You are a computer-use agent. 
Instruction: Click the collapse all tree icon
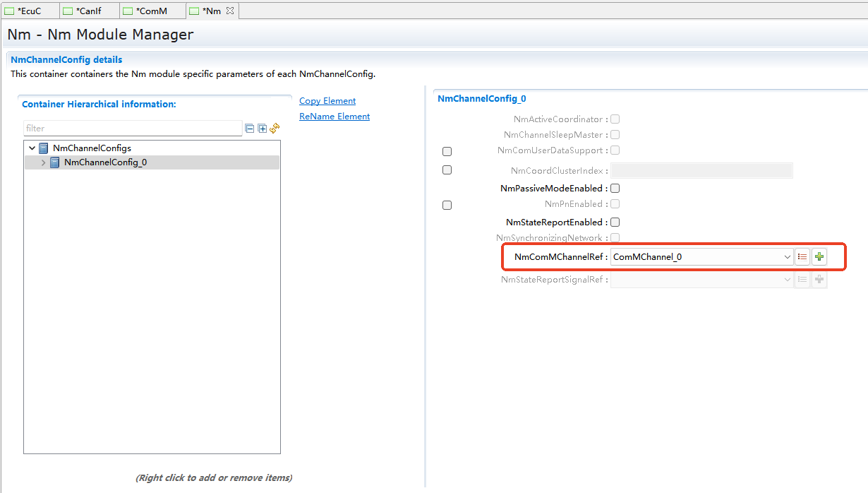coord(249,129)
